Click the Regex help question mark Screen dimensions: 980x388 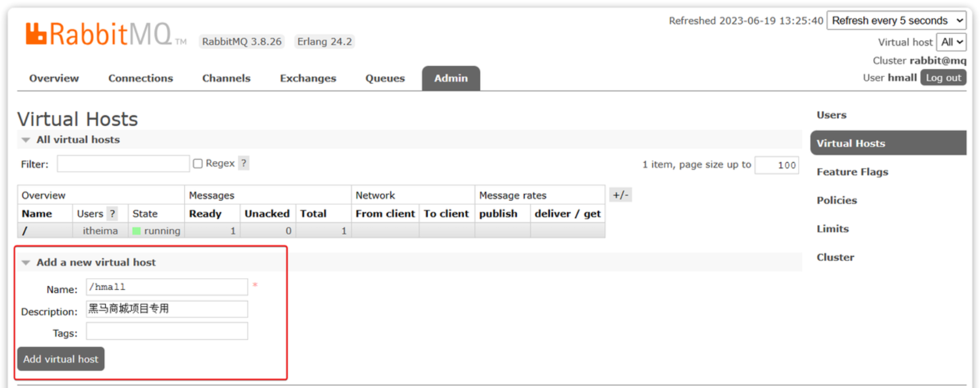244,163
